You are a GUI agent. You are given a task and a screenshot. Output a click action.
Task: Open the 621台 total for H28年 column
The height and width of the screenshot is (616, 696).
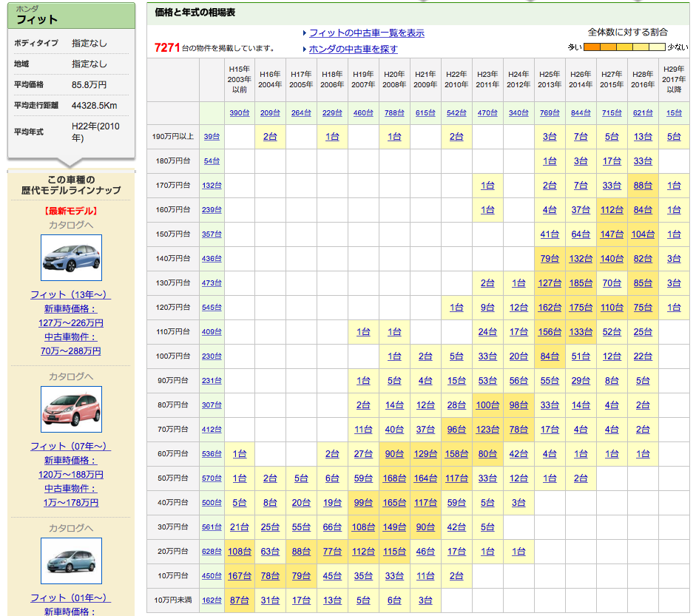tap(643, 113)
